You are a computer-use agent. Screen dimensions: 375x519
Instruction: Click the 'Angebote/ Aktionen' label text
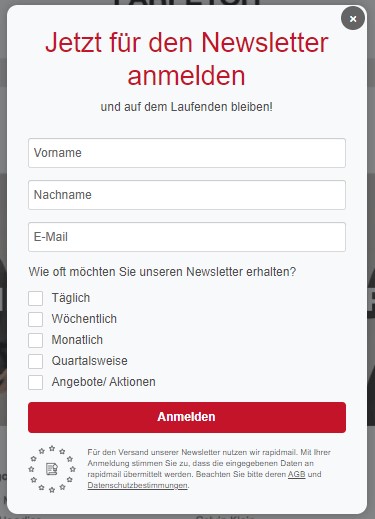click(x=103, y=382)
